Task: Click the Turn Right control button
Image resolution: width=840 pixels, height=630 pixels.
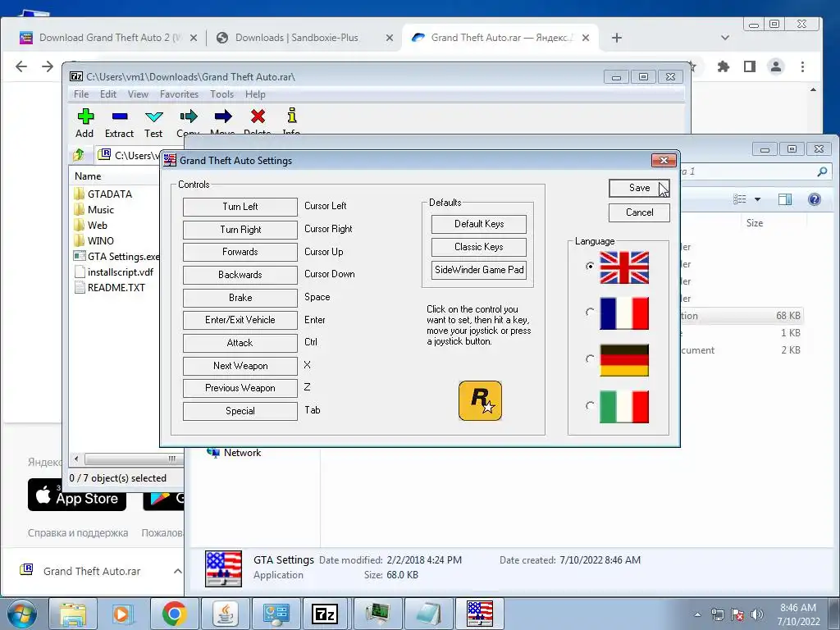Action: point(240,230)
